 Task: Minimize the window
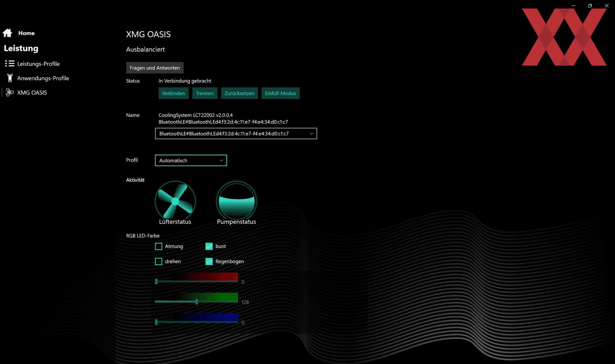coord(573,6)
